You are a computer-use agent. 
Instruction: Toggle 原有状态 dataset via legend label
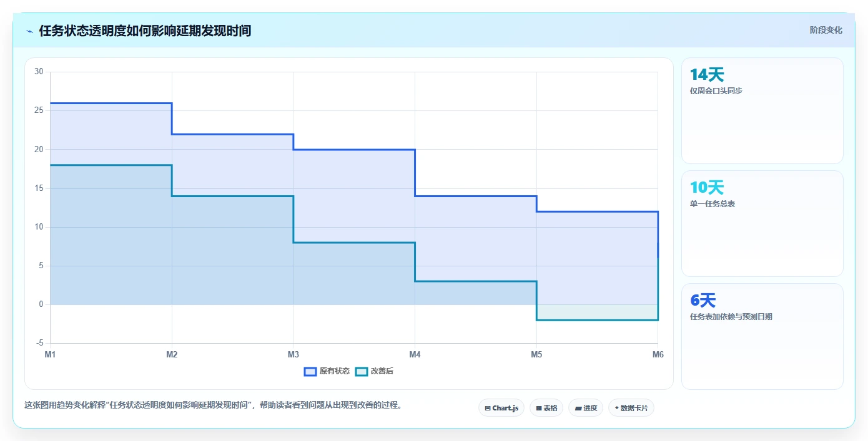click(335, 371)
